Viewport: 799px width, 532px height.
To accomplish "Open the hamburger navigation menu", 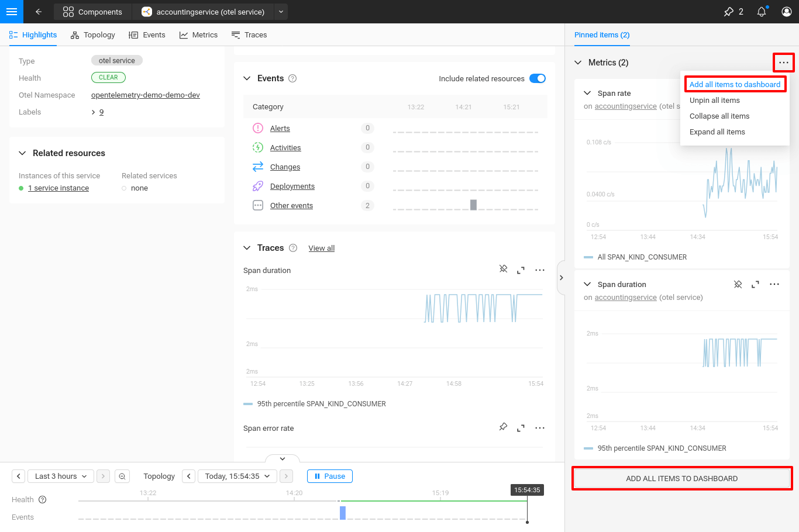I will (x=12, y=12).
